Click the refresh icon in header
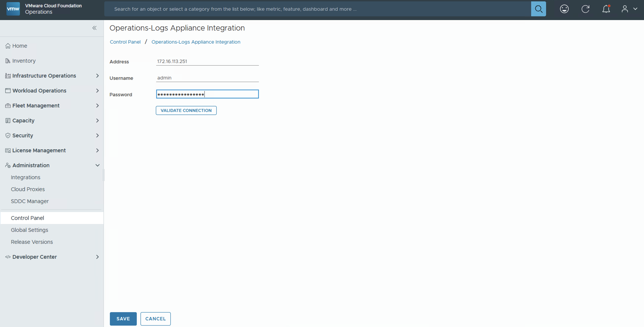Image resolution: width=644 pixels, height=327 pixels. coord(585,9)
